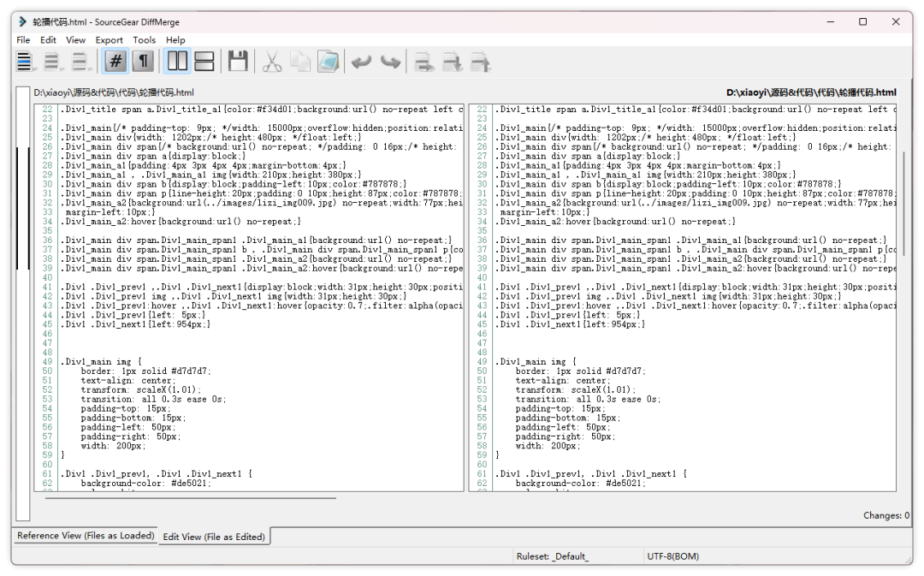This screenshot has width=924, height=576.
Task: Click the Paste clipboard icon
Action: click(x=329, y=62)
